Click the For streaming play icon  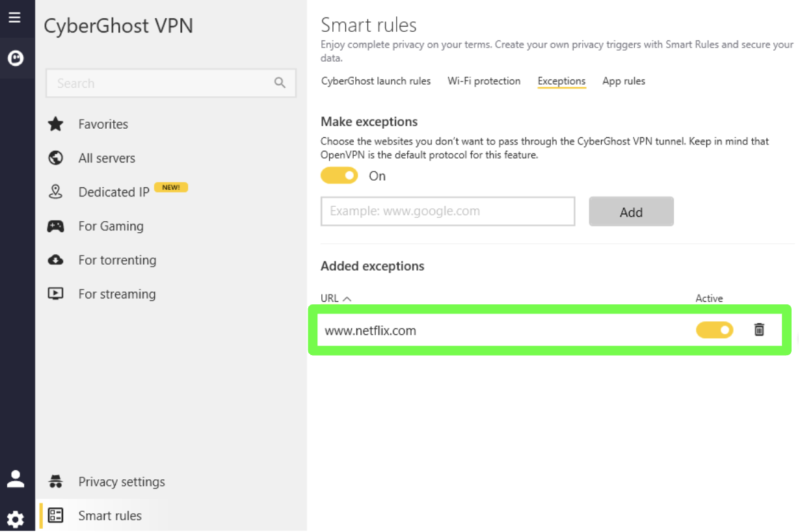pos(56,294)
